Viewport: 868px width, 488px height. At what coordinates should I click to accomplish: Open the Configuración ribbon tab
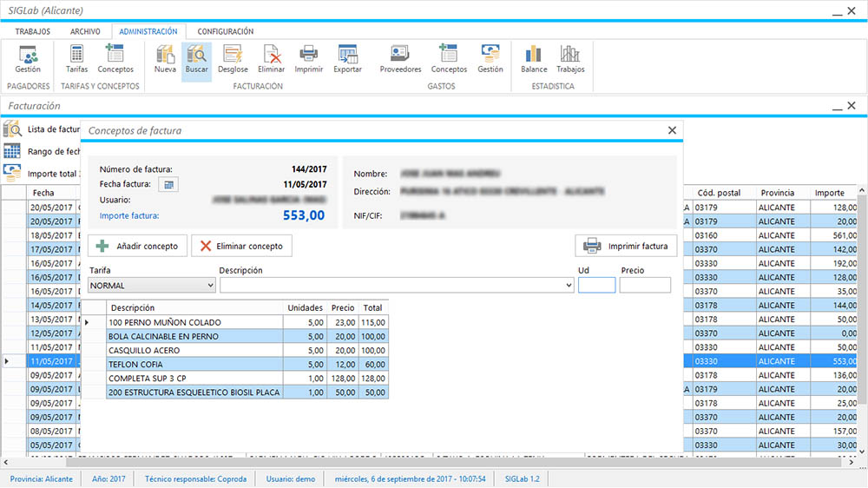226,31
